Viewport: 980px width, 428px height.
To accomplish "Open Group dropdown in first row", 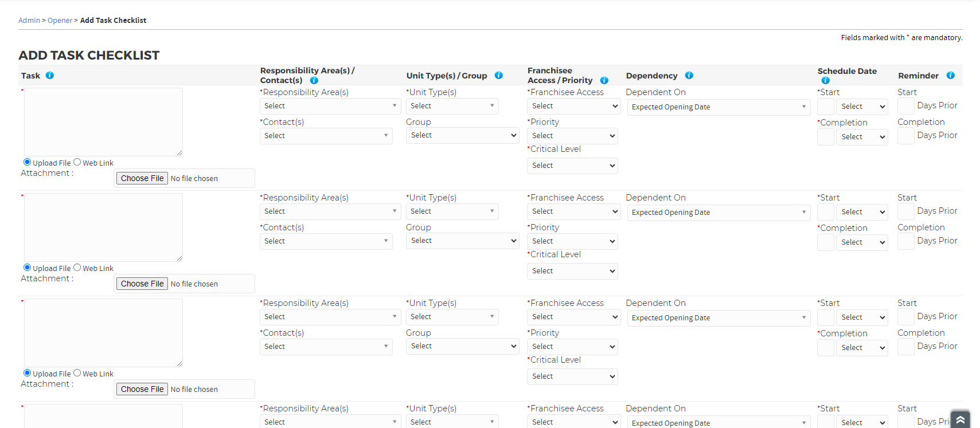I will [x=463, y=135].
